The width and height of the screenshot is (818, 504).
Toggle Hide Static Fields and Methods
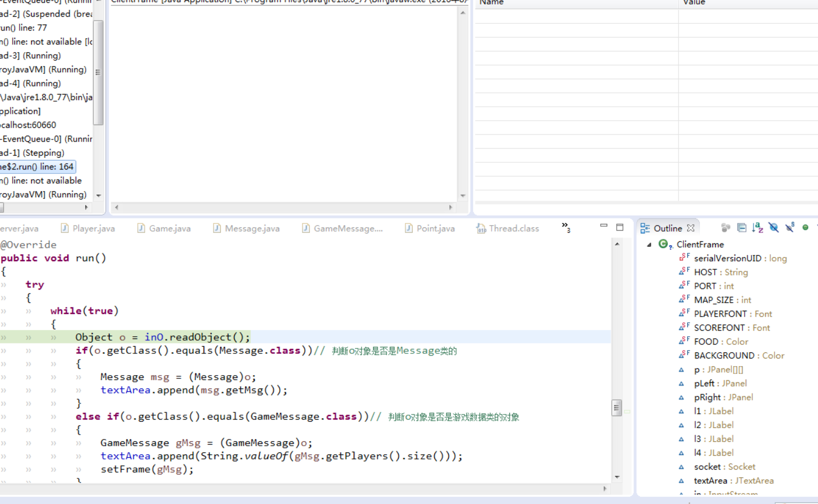(790, 228)
